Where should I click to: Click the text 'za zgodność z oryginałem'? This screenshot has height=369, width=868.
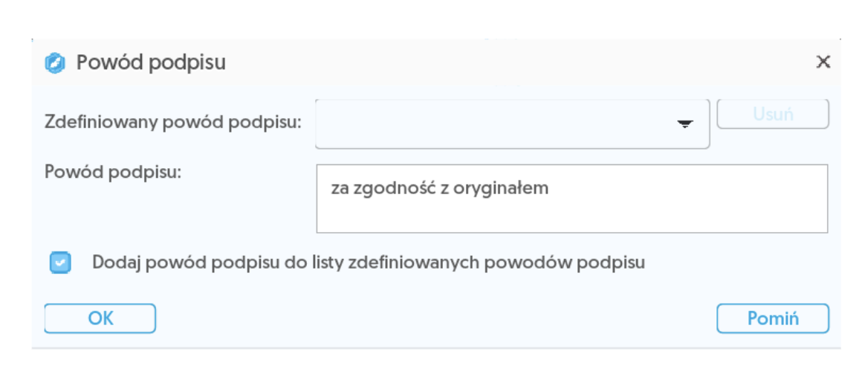tap(440, 188)
